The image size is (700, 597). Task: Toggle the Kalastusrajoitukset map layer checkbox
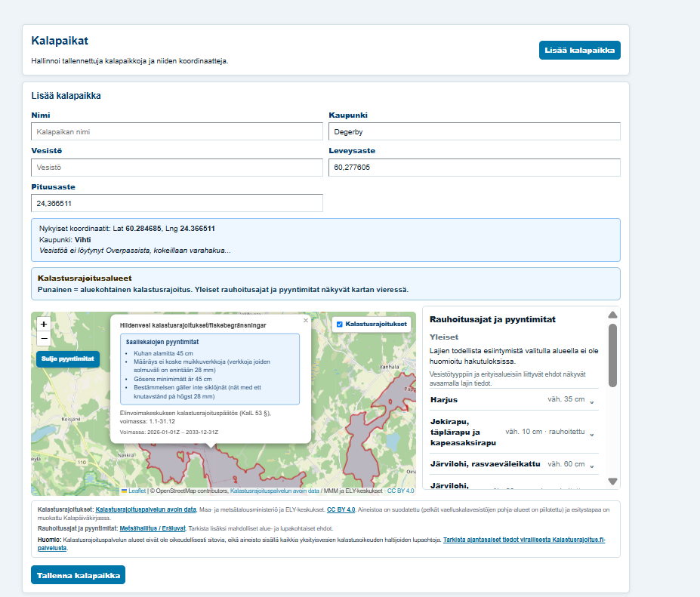tap(340, 325)
